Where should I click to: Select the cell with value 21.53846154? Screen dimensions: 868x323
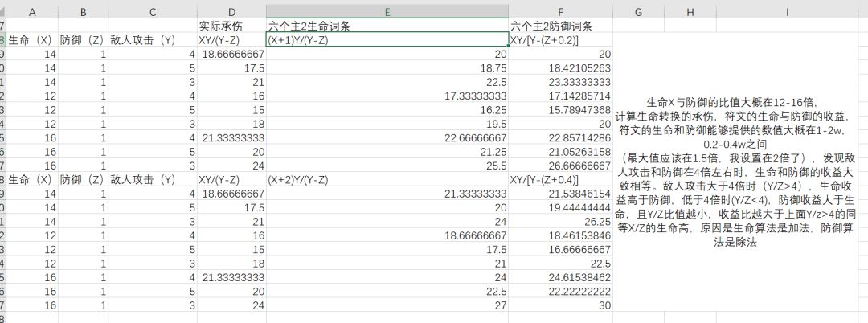click(x=560, y=194)
